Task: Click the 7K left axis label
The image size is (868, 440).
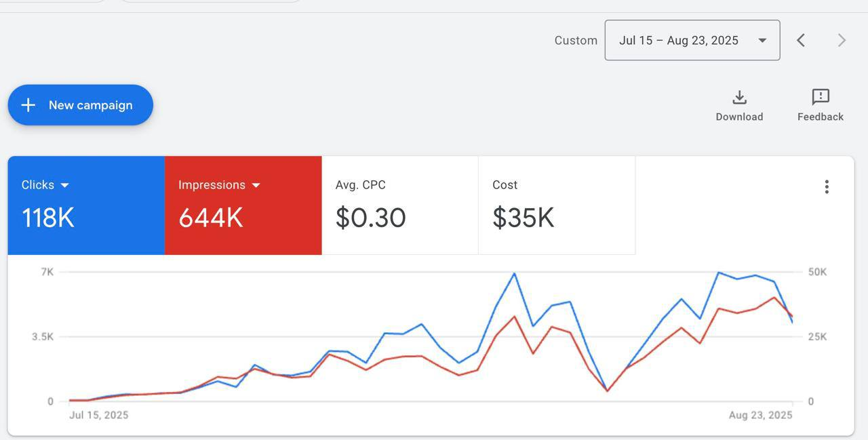Action: pos(47,272)
